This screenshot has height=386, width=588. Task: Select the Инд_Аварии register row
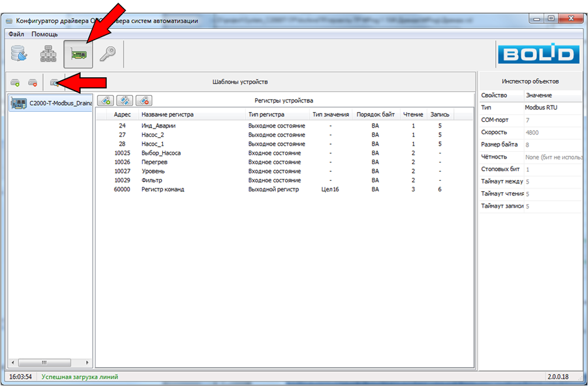tap(158, 126)
